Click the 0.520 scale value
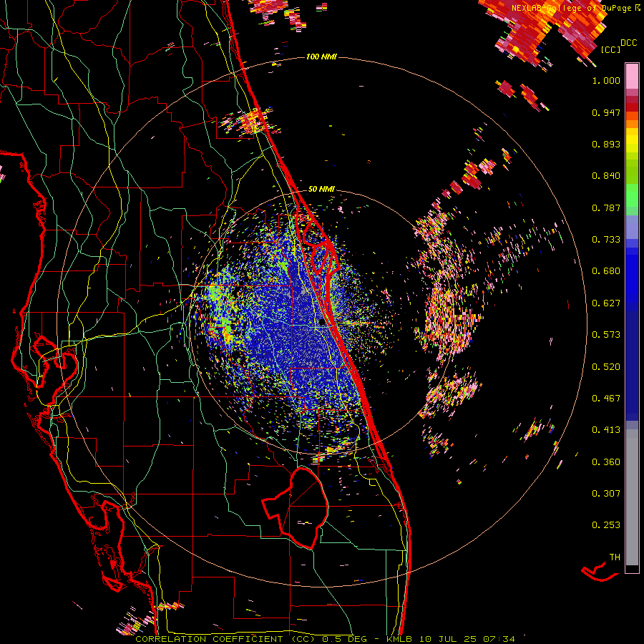 click(x=606, y=367)
